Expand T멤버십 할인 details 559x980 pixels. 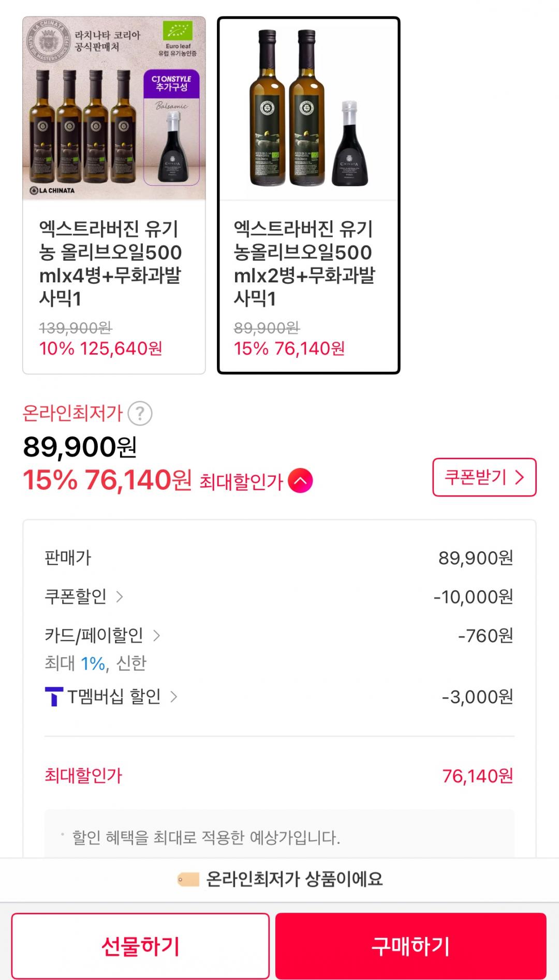coord(174,697)
